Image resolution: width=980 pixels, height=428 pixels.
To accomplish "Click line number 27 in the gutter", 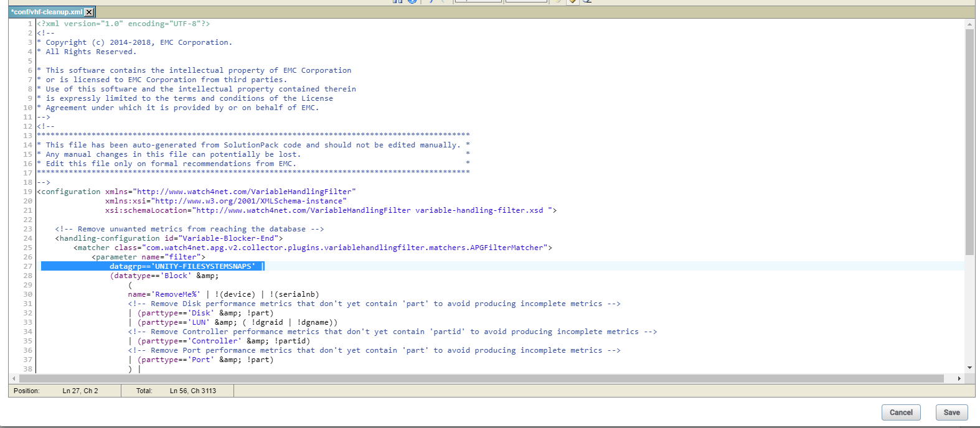I will click(x=27, y=266).
